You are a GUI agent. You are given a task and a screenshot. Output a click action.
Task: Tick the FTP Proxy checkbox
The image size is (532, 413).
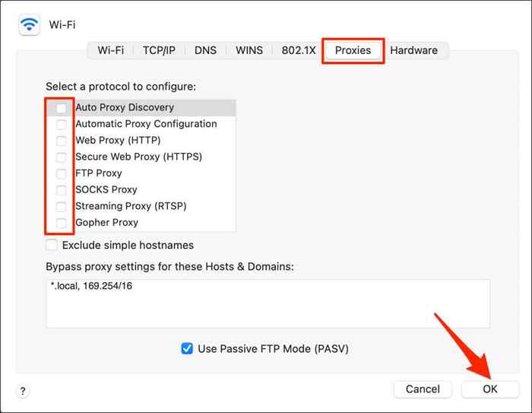coord(61,173)
